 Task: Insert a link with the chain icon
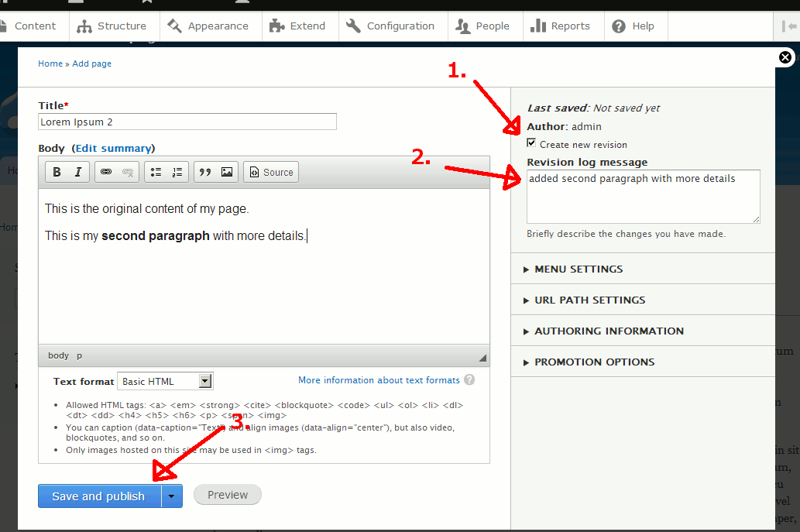pos(105,173)
